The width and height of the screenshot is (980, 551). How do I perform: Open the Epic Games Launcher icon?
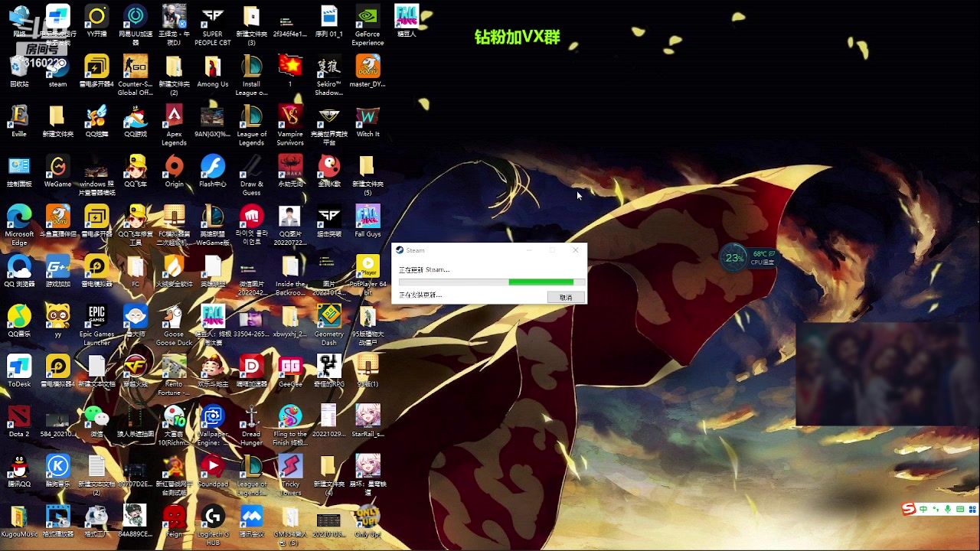click(x=96, y=324)
